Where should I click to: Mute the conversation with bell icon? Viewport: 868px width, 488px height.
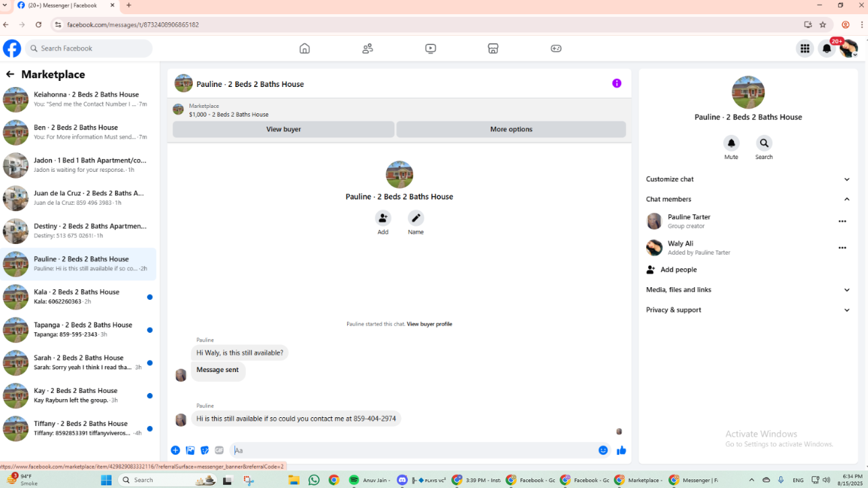pyautogui.click(x=731, y=143)
